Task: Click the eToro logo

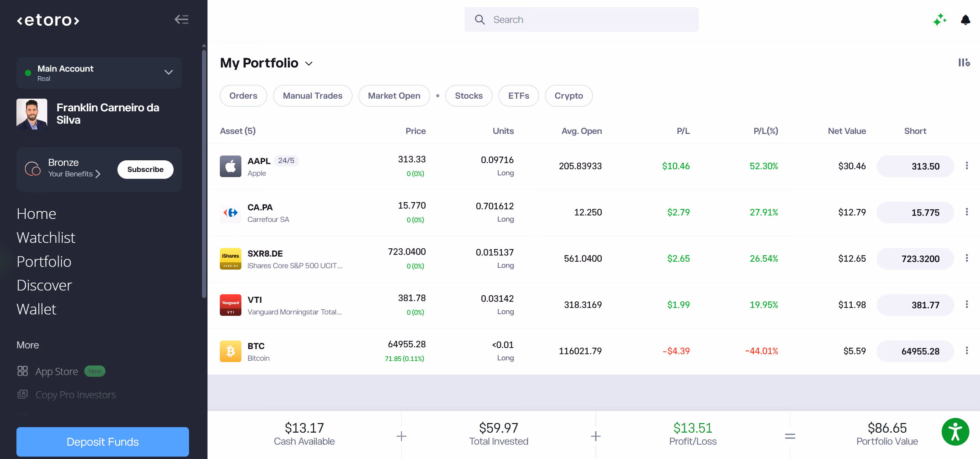Action: point(48,20)
